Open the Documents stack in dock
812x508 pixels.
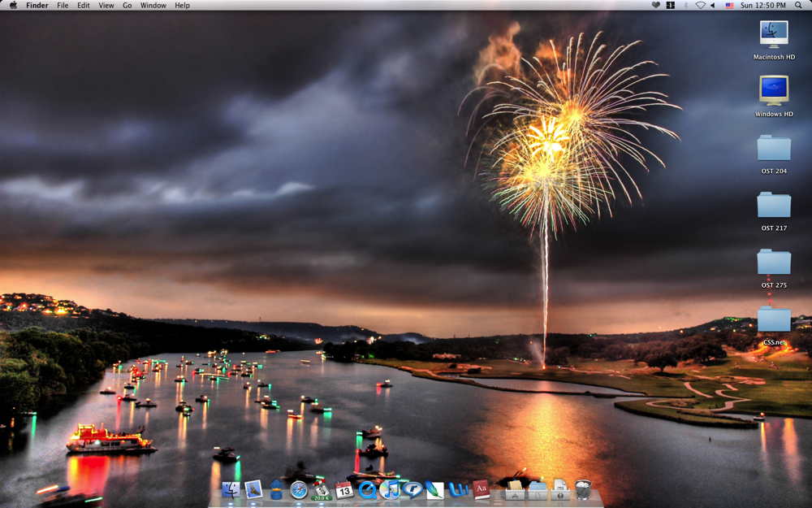[538, 490]
